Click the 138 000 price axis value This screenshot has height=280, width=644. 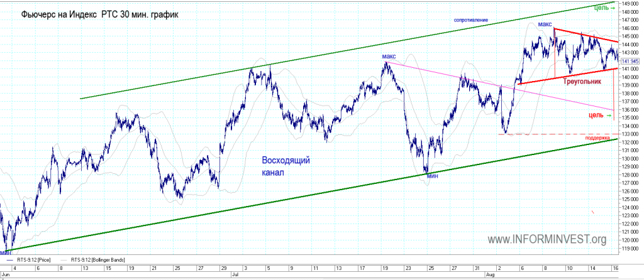[x=630, y=93]
